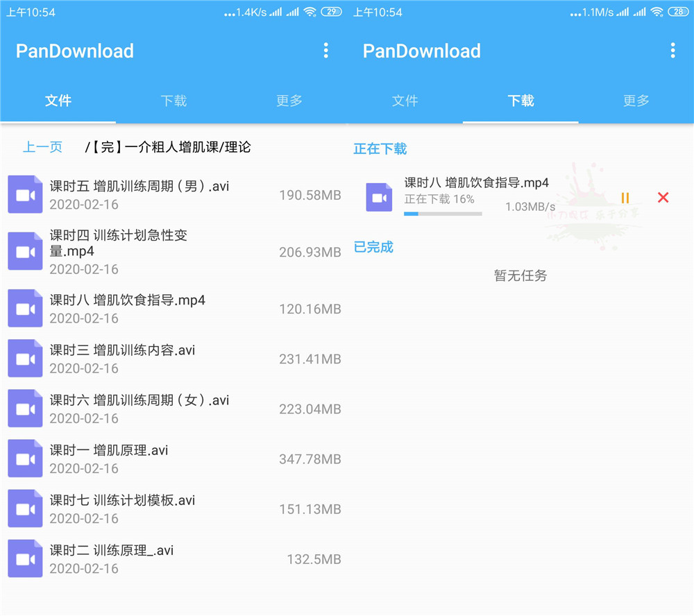This screenshot has height=616, width=694.
Task: Click the 151.13MB file size
Action: coord(310,509)
